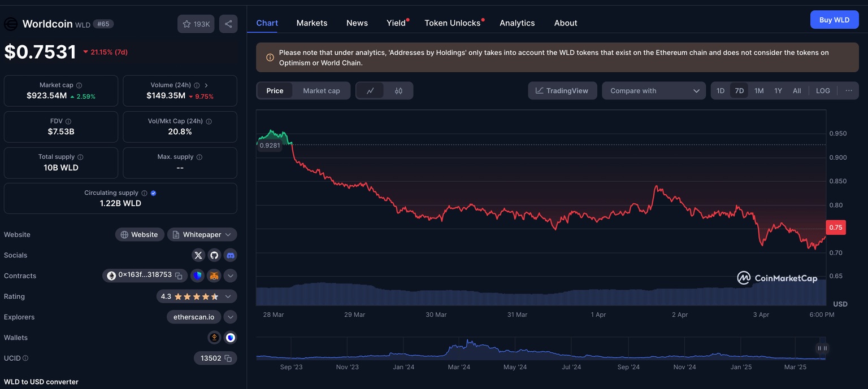Enable logarithmic scale with LOG

[822, 90]
